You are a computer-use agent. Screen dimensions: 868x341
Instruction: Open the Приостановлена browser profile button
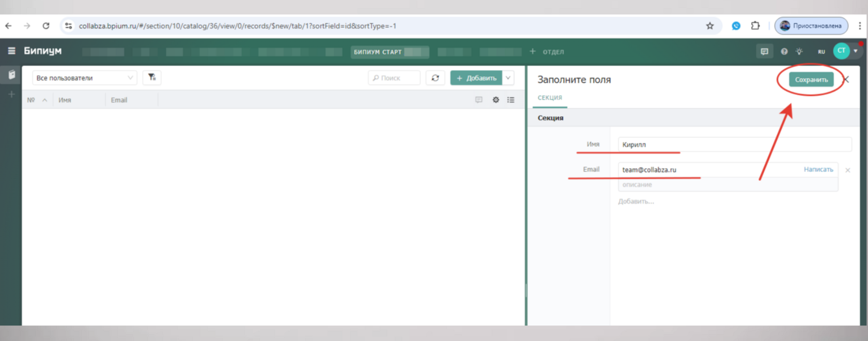(811, 26)
